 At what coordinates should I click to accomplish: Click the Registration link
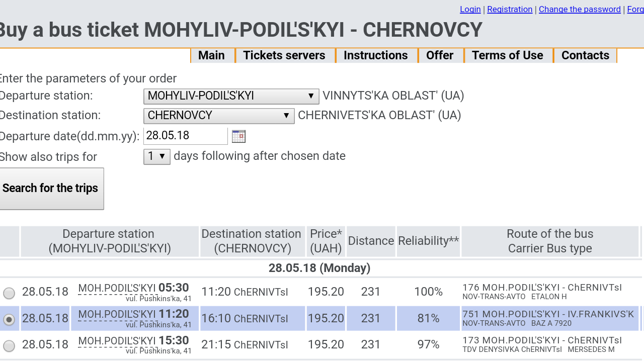tap(510, 10)
